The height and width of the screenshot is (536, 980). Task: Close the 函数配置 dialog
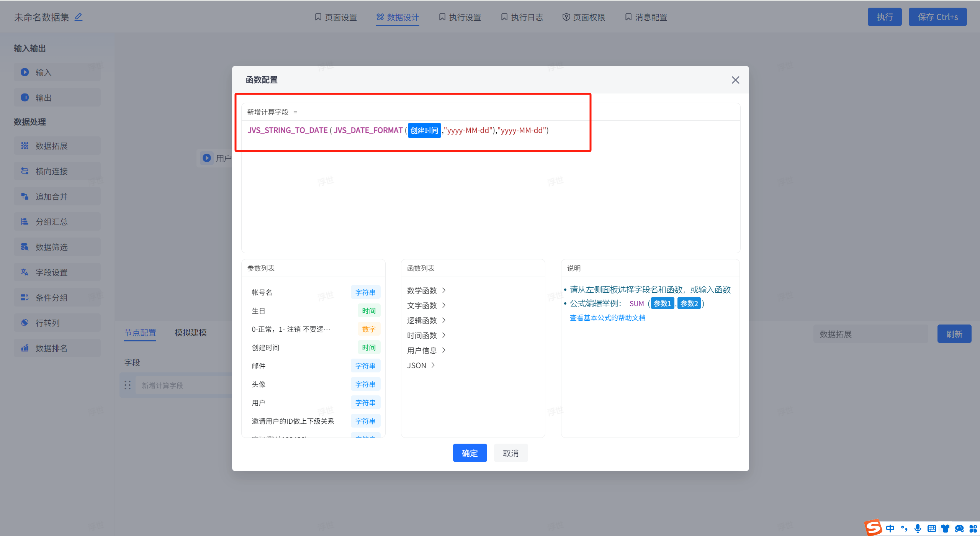pyautogui.click(x=735, y=80)
